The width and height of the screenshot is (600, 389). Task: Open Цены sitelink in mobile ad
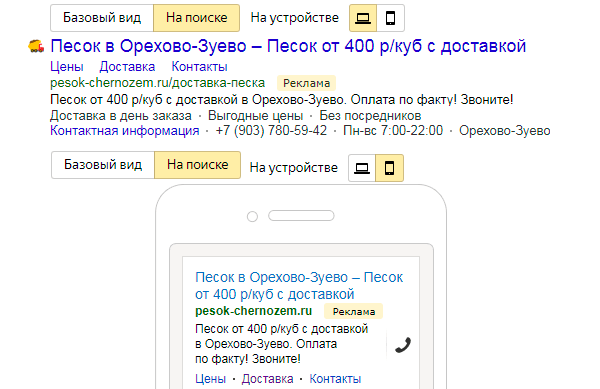210,379
